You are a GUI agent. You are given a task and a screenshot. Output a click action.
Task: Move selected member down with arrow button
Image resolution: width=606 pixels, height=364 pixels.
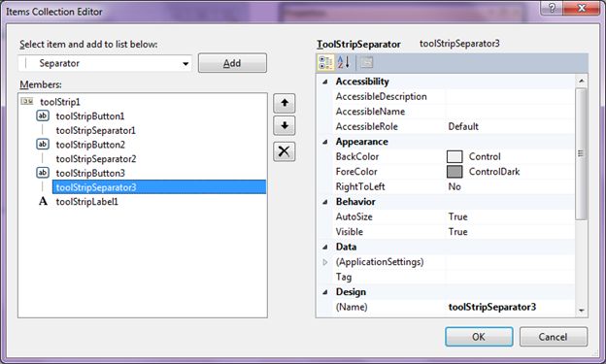pos(284,125)
